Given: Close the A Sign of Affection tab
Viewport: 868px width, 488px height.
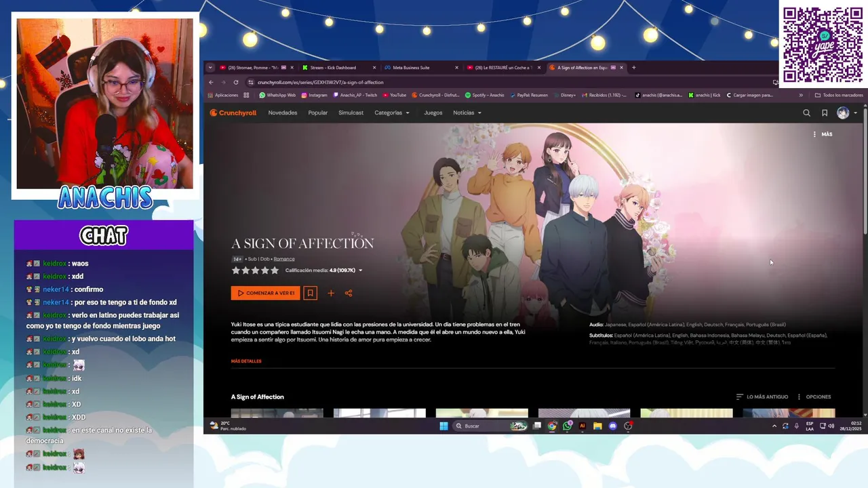Looking at the screenshot, I should [x=621, y=68].
